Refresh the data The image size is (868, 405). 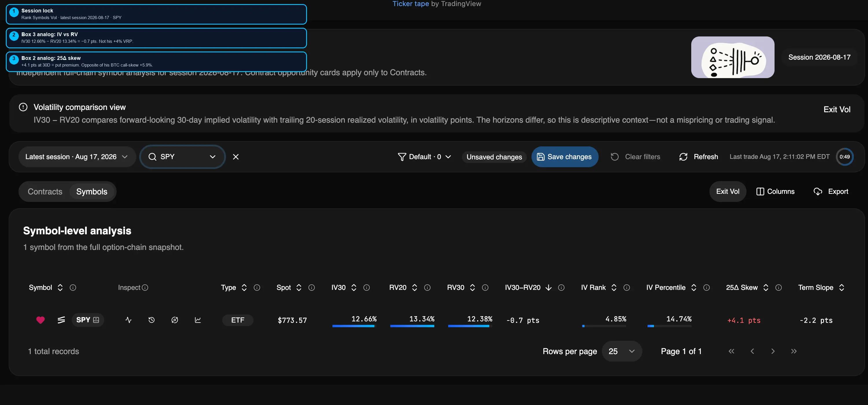698,157
